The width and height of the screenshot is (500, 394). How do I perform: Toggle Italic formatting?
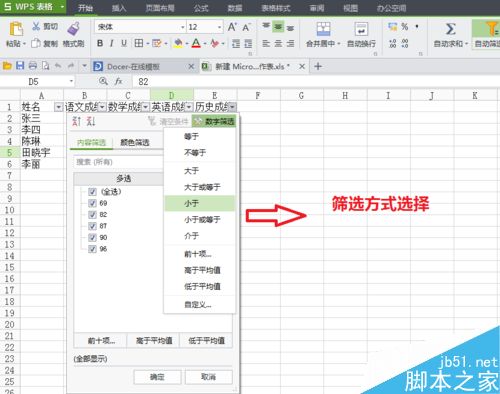112,43
